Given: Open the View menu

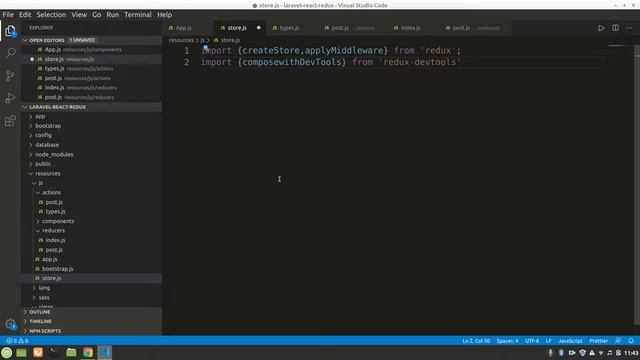Looking at the screenshot, I should pyautogui.click(x=79, y=15).
